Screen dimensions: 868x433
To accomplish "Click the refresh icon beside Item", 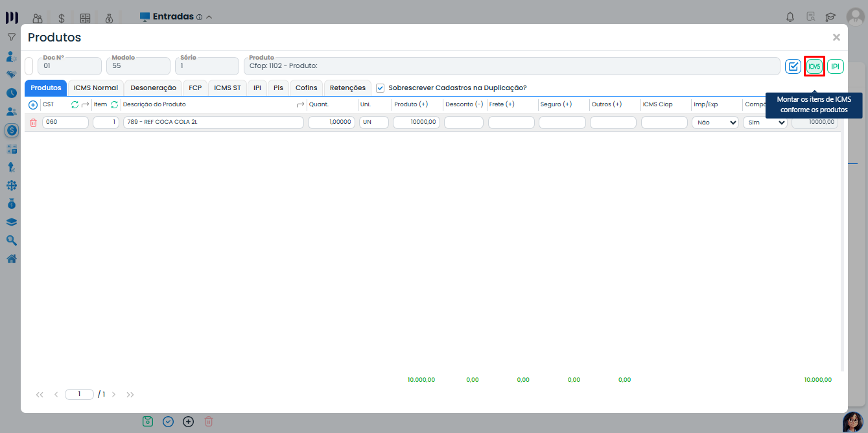I will tap(115, 104).
